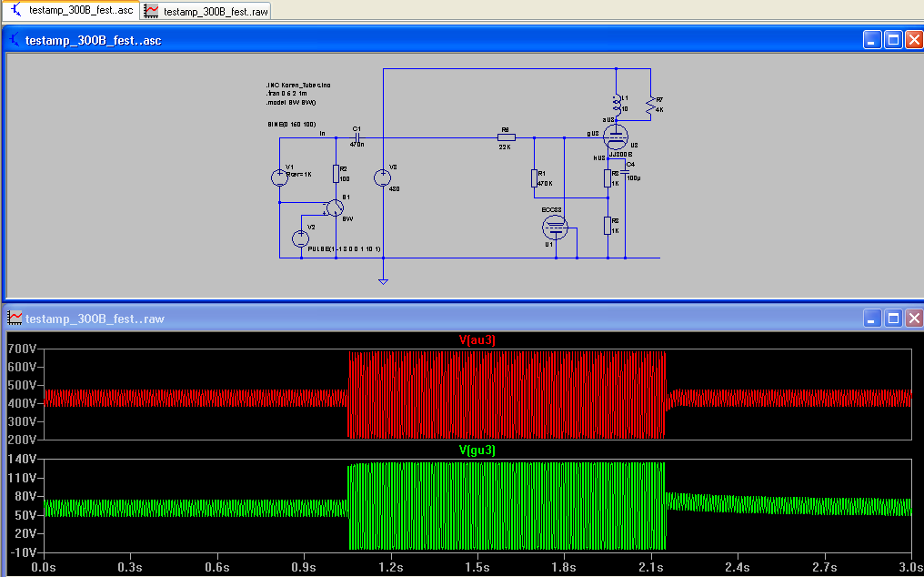Click the .tran simulation directive text
This screenshot has width=924, height=577.
[287, 92]
